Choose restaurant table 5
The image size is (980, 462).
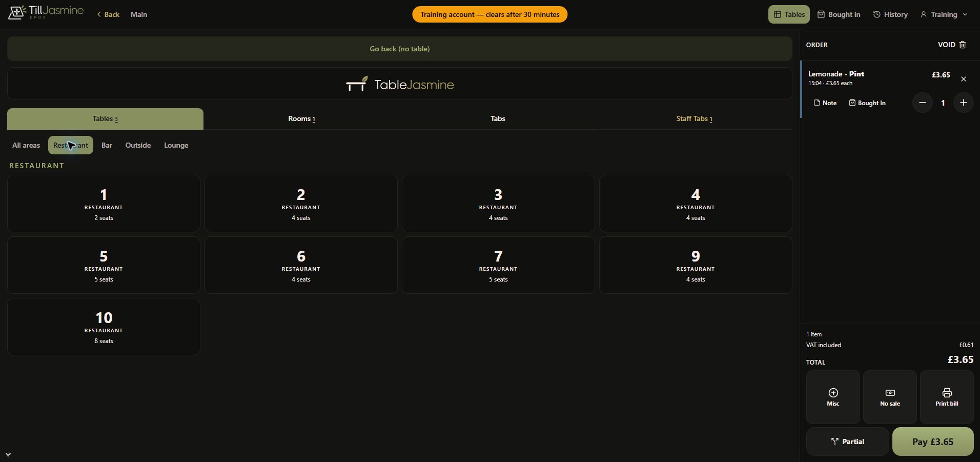click(104, 265)
